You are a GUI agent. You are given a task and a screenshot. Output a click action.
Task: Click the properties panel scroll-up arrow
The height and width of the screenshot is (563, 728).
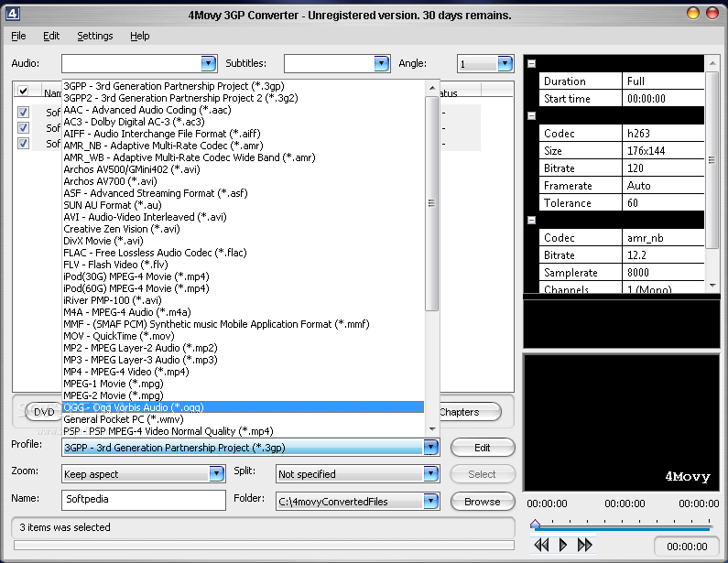click(x=712, y=62)
